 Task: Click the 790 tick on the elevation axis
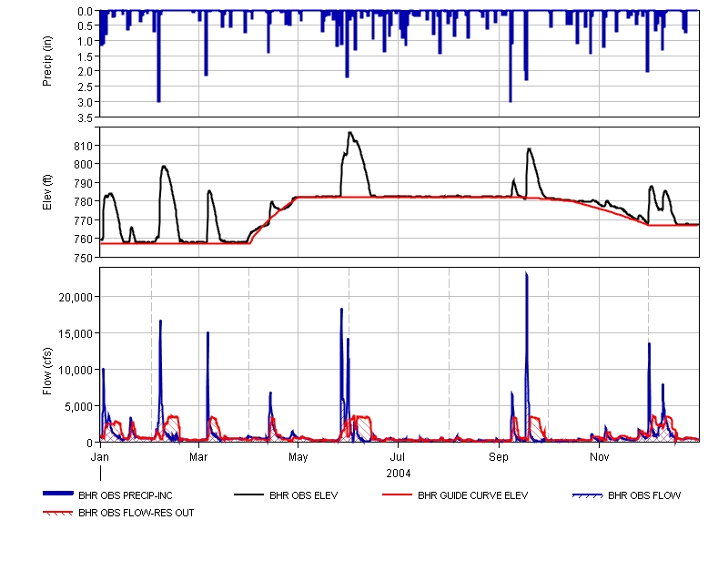(x=84, y=184)
